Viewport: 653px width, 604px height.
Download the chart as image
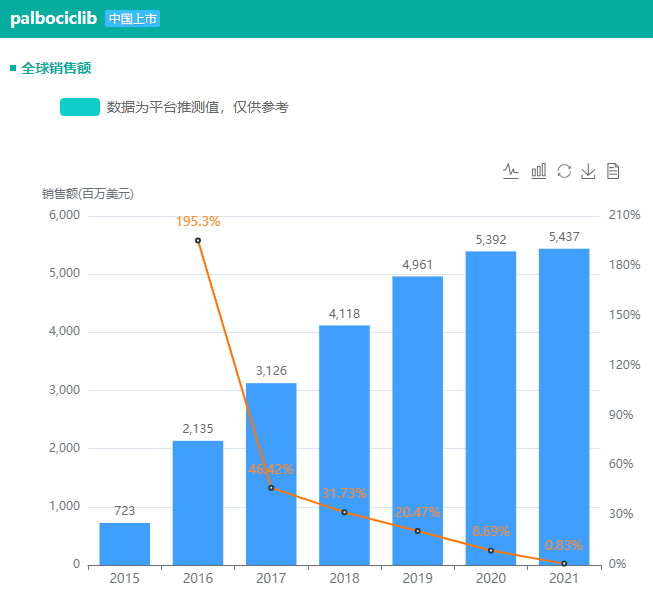(589, 171)
